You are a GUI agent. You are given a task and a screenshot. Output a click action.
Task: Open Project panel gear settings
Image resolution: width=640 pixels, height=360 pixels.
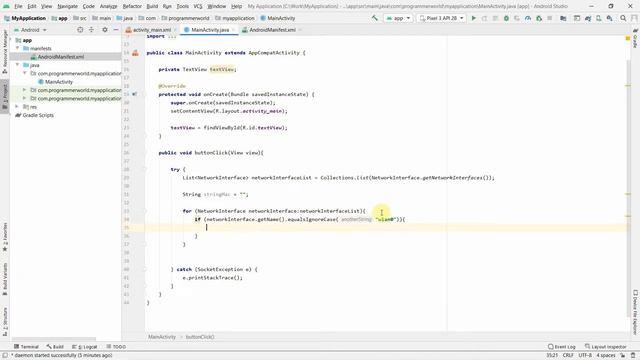click(105, 30)
